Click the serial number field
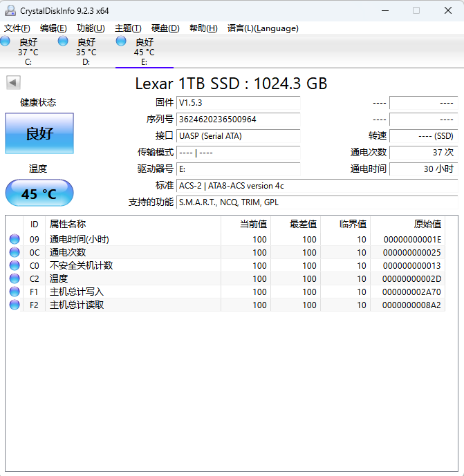Viewport: 464px width, 476px height. (x=238, y=120)
